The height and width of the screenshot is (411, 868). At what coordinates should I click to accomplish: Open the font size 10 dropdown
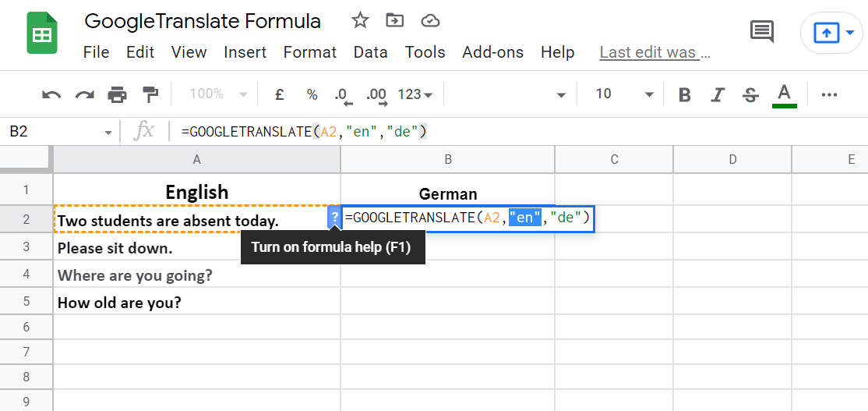coord(625,94)
